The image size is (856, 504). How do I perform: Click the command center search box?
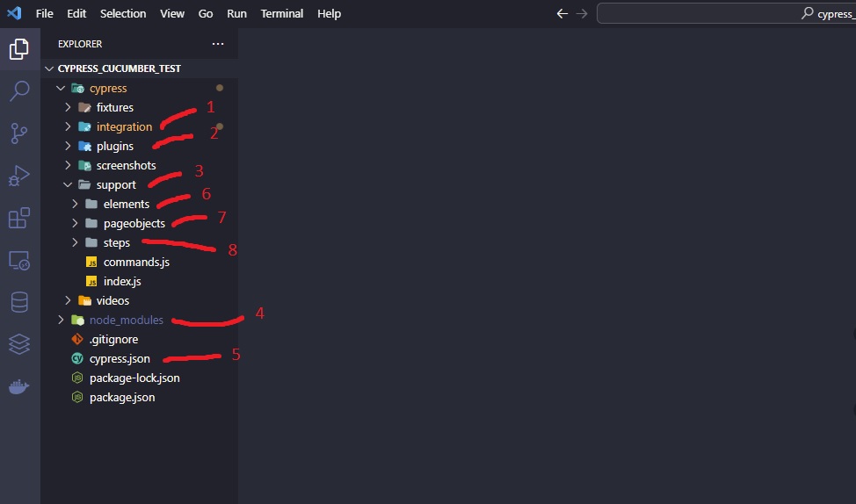pos(727,14)
